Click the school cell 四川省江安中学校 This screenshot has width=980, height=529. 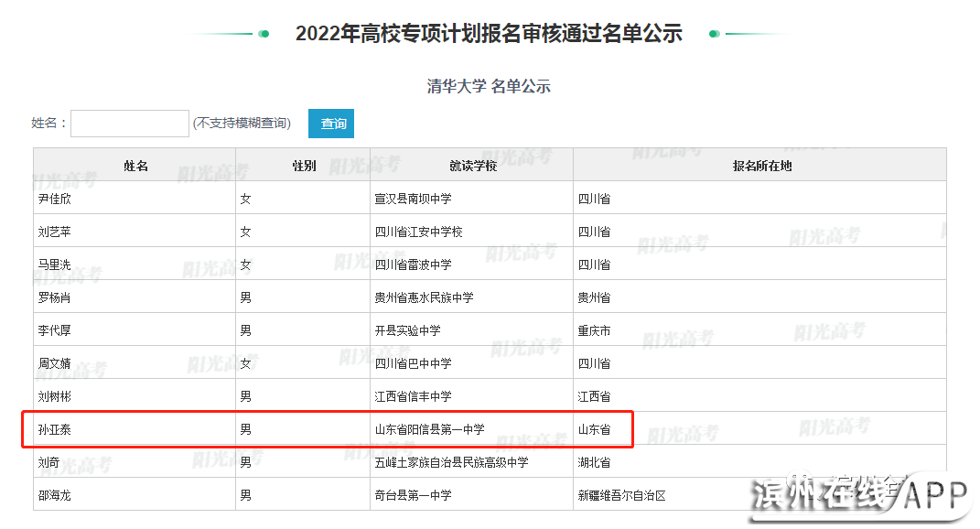tap(418, 232)
